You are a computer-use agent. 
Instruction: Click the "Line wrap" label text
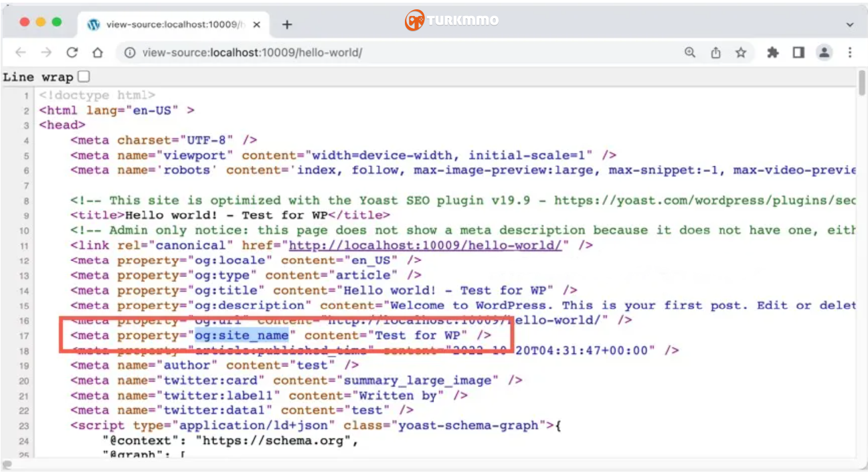tap(38, 77)
